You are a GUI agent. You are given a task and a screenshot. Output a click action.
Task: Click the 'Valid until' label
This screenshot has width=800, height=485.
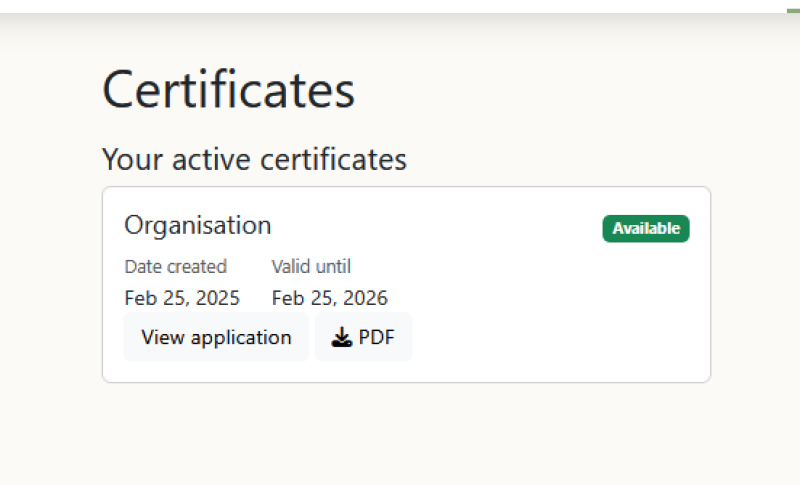[x=311, y=267]
